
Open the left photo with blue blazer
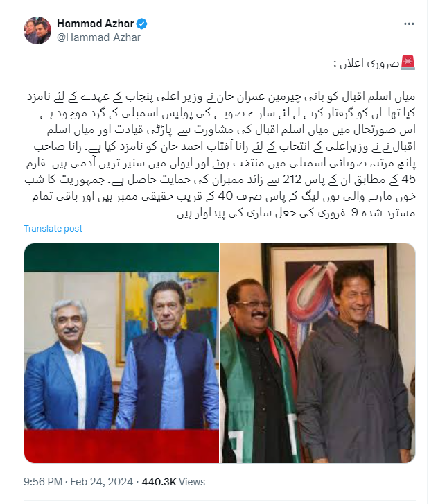(121, 353)
